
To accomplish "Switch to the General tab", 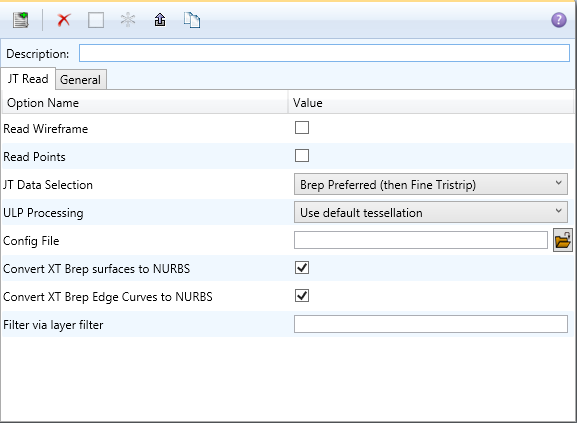I will click(81, 79).
